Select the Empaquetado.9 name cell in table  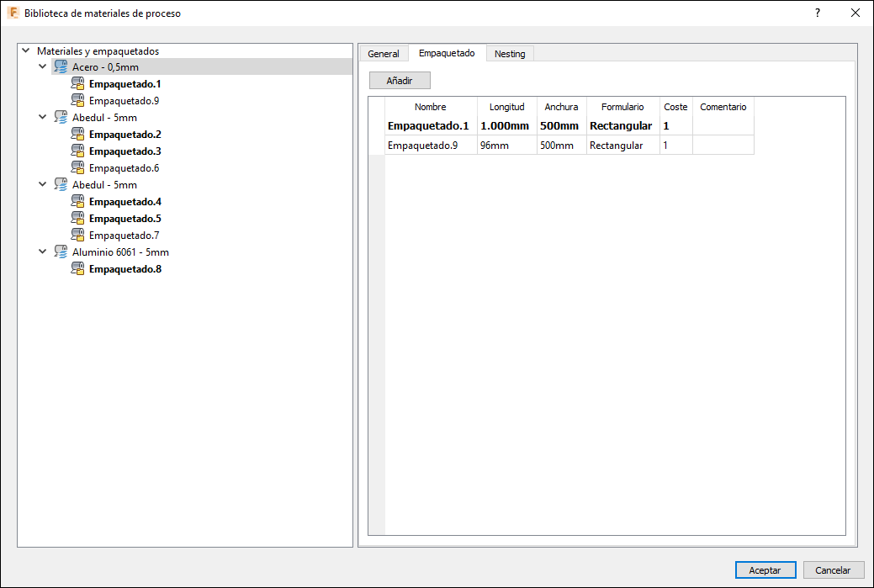[x=431, y=145]
